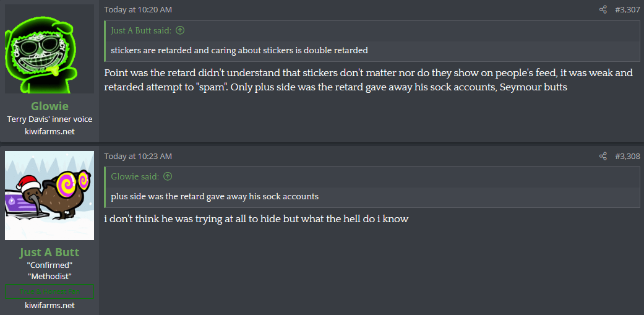The height and width of the screenshot is (315, 644).
Task: Expand the quoted stickers text in post #3,307
Action: [x=239, y=50]
